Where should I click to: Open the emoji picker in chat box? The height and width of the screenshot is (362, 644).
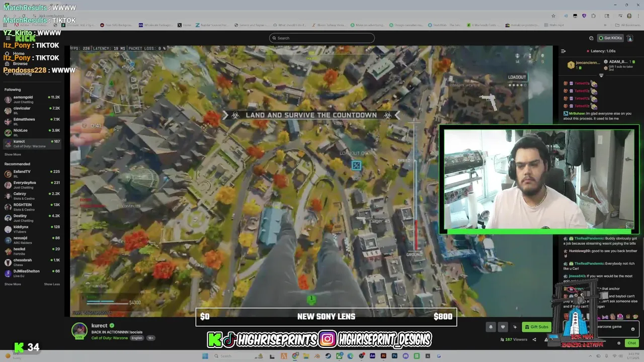click(x=632, y=329)
